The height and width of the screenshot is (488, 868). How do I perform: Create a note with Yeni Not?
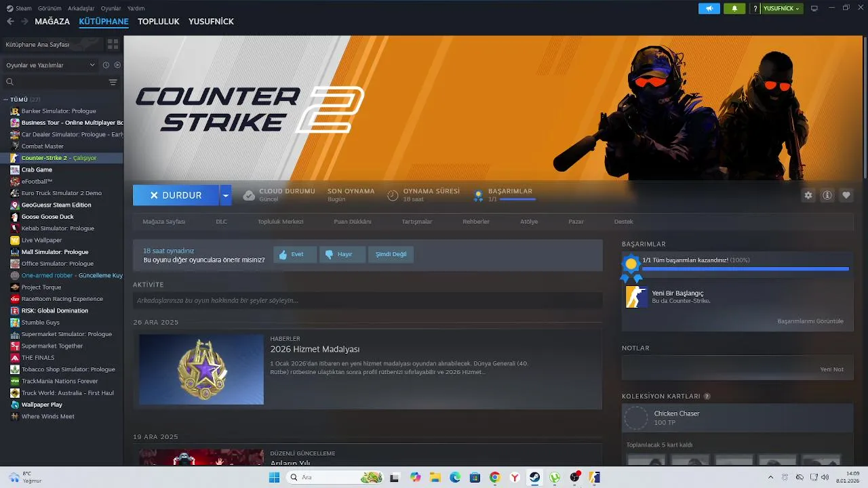click(832, 369)
